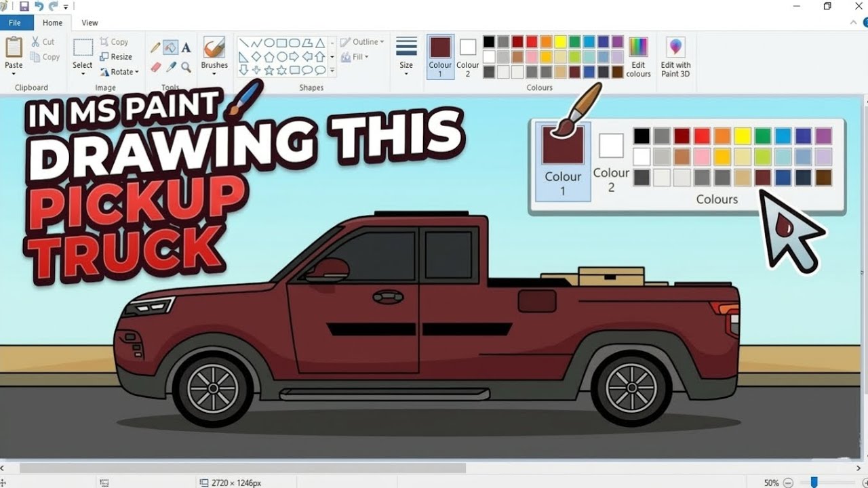Activate the Colour 1 selector
This screenshot has height=488, width=868.
click(440, 57)
